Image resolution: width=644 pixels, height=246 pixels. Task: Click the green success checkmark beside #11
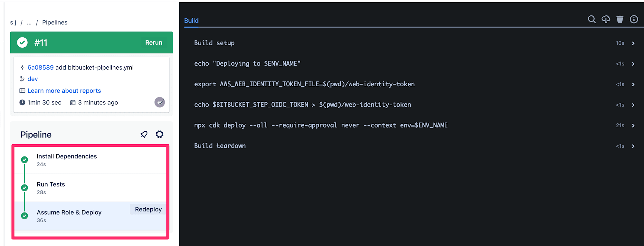(22, 43)
